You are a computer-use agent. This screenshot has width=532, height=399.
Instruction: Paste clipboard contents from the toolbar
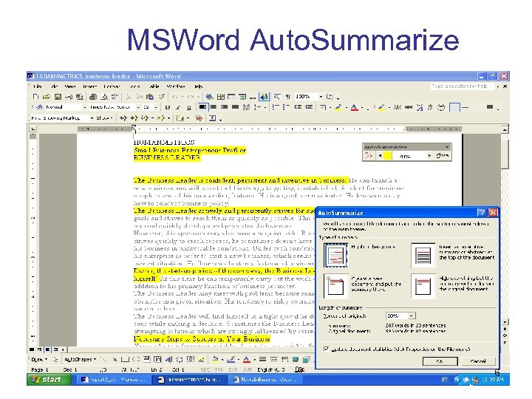coord(150,97)
